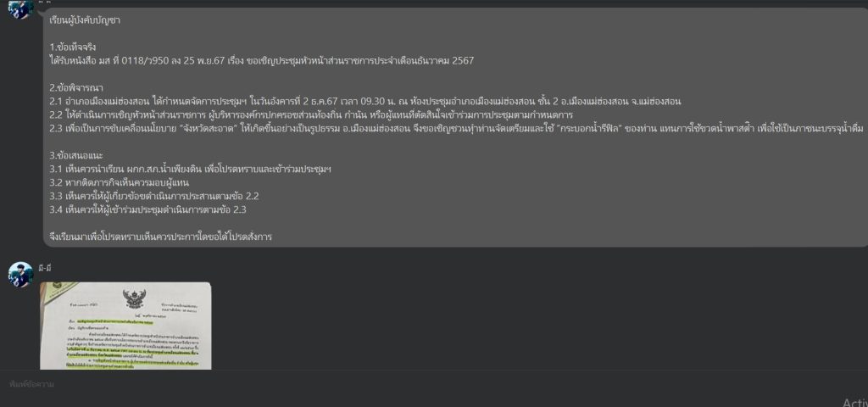Click the Garuda emblem in the document photo

tap(133, 298)
